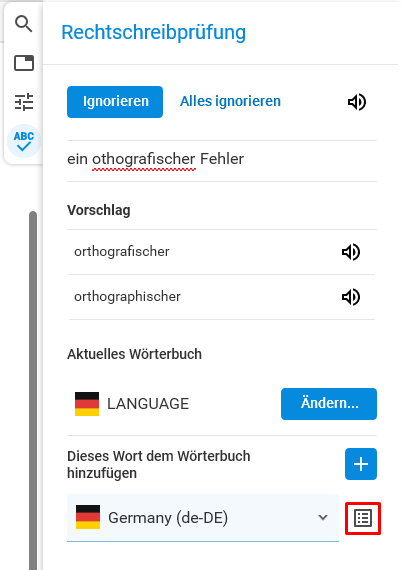Click the Ignorieren button
The height and width of the screenshot is (570, 401).
tap(115, 102)
